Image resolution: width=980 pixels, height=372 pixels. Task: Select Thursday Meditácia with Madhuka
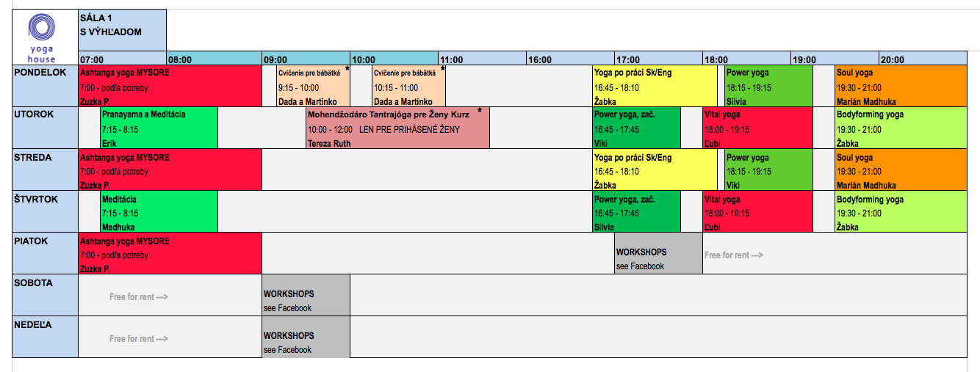point(159,213)
